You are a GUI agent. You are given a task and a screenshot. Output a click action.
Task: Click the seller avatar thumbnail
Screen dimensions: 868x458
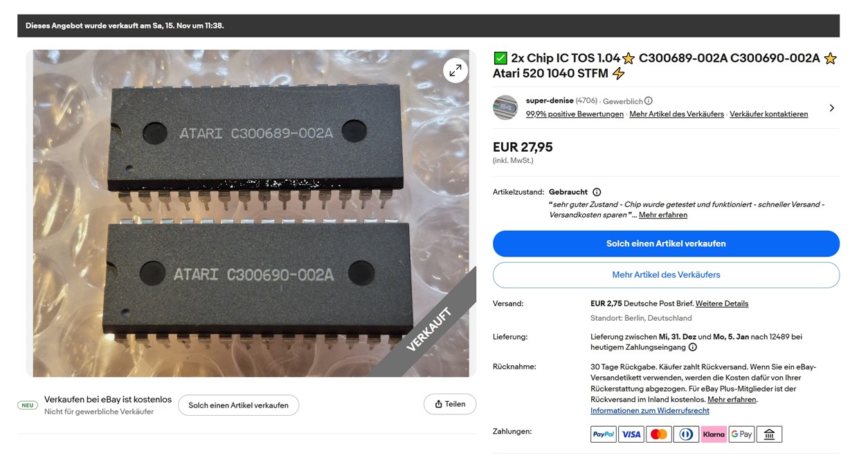click(505, 107)
